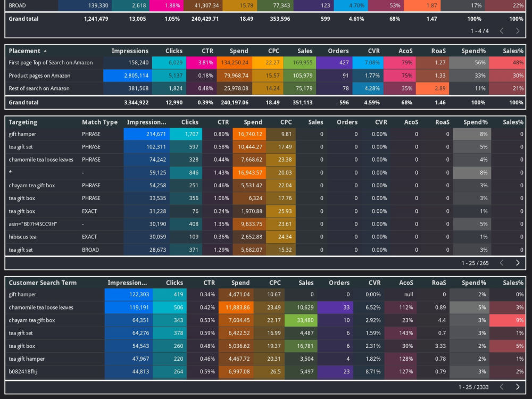Select First page Top of Search on Amazon row

pos(265,62)
